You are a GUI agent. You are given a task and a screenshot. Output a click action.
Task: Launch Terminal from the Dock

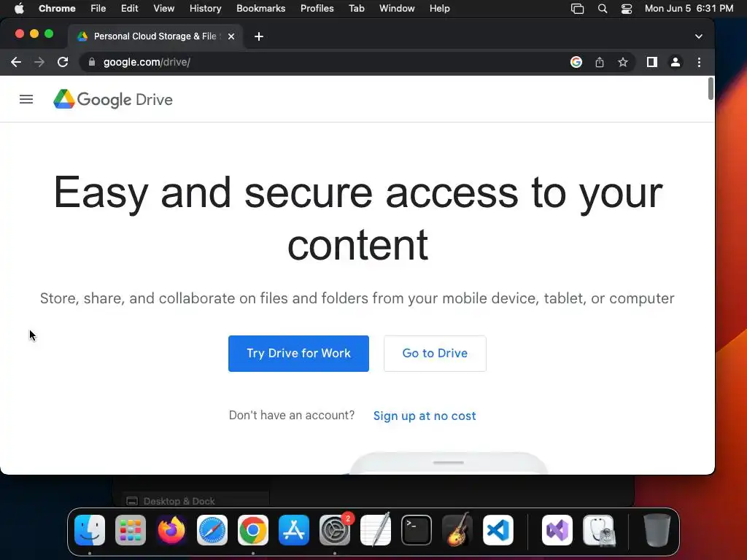tap(417, 530)
